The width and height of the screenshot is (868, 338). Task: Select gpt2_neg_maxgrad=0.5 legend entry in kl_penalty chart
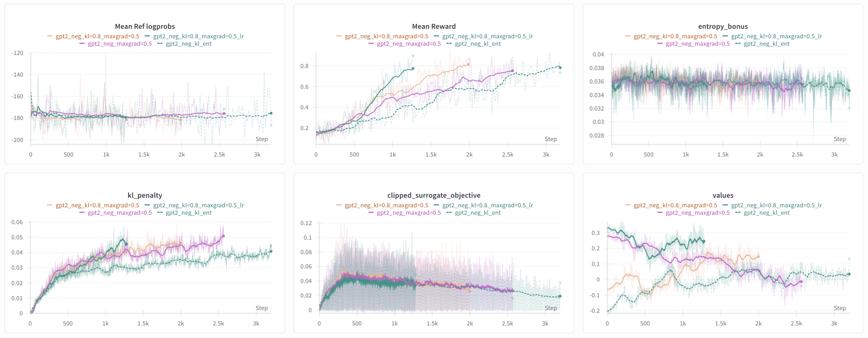click(120, 213)
